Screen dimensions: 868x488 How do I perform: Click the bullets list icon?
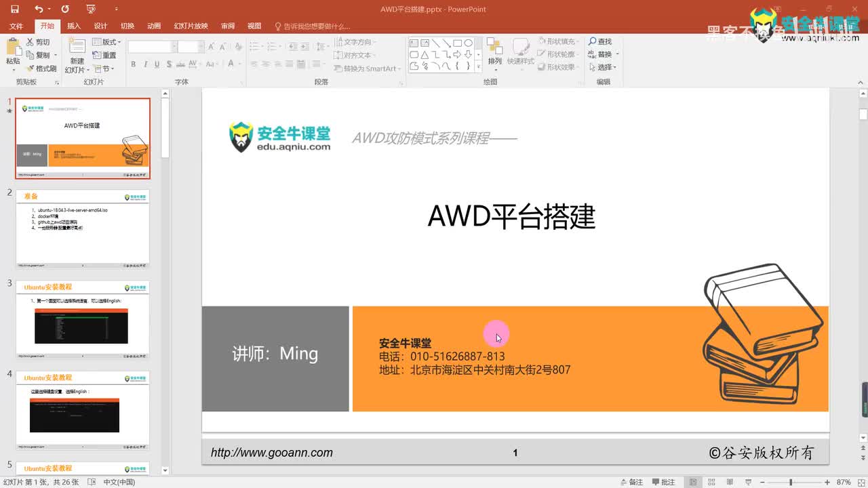click(254, 47)
